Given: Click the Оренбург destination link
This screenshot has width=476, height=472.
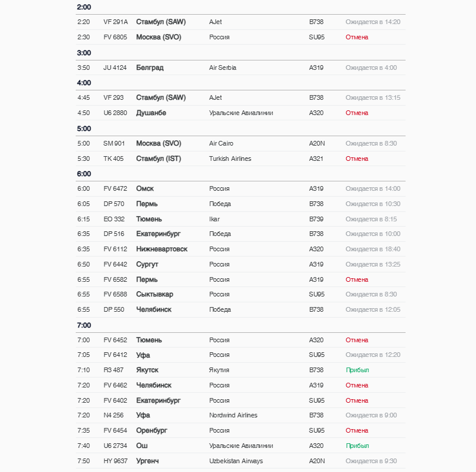Looking at the screenshot, I should pyautogui.click(x=151, y=430).
